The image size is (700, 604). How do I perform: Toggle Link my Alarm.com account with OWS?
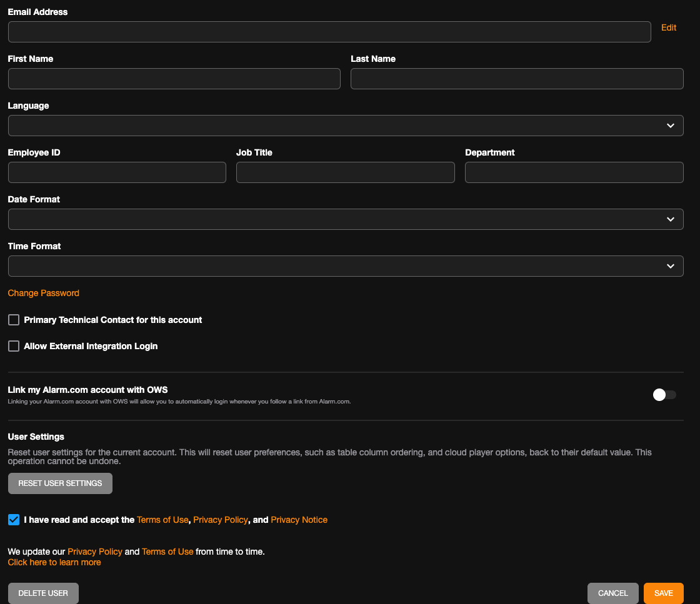click(x=664, y=395)
